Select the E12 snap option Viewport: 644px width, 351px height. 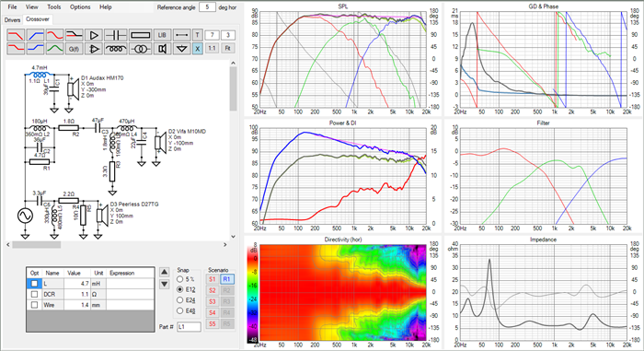point(179,289)
